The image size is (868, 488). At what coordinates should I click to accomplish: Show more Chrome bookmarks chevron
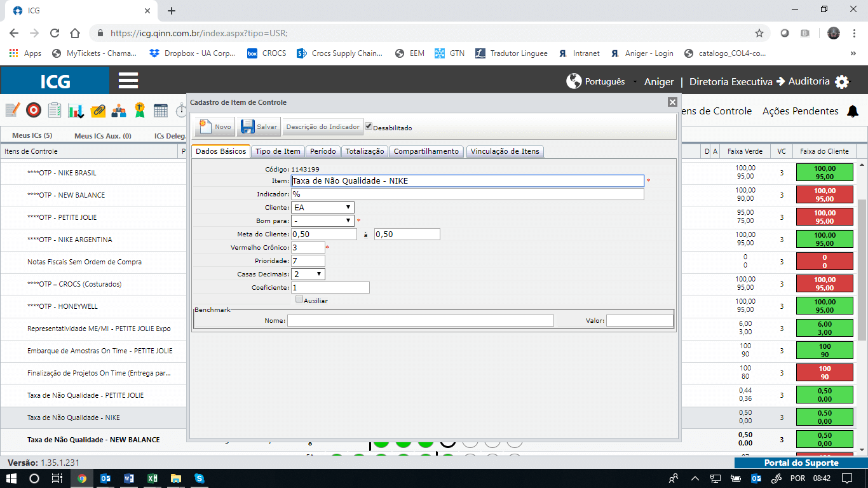[853, 53]
